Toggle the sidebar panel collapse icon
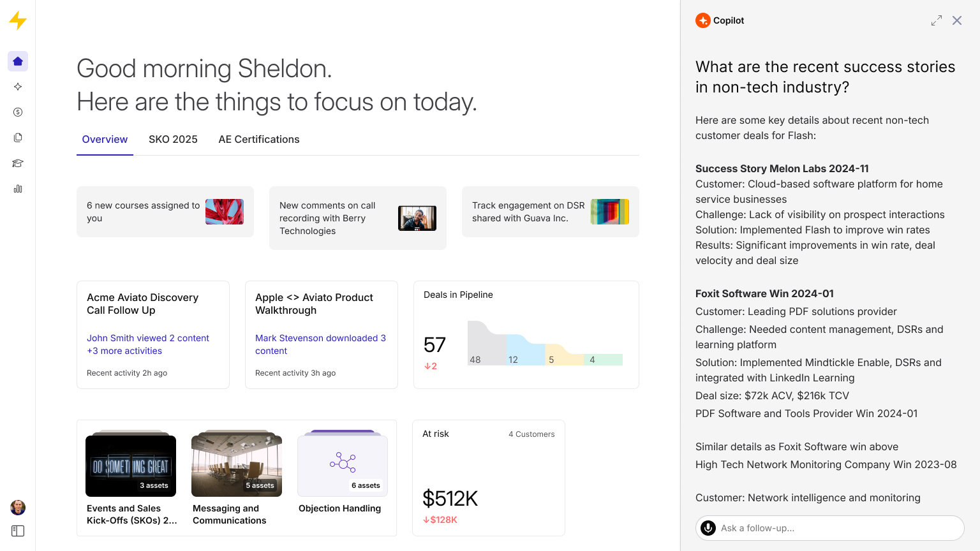Image resolution: width=980 pixels, height=551 pixels. [18, 531]
